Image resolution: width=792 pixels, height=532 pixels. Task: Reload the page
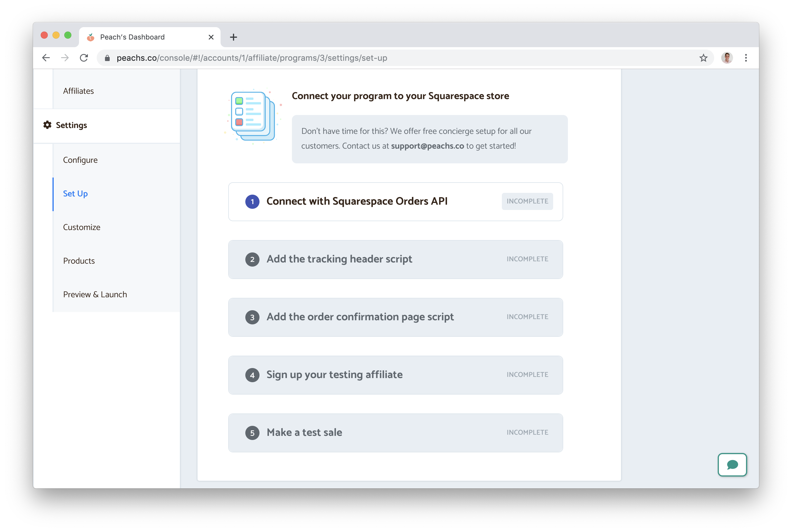coord(84,58)
